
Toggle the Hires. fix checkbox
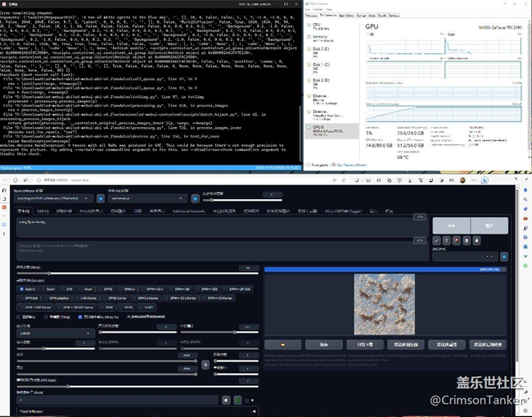coord(80,316)
